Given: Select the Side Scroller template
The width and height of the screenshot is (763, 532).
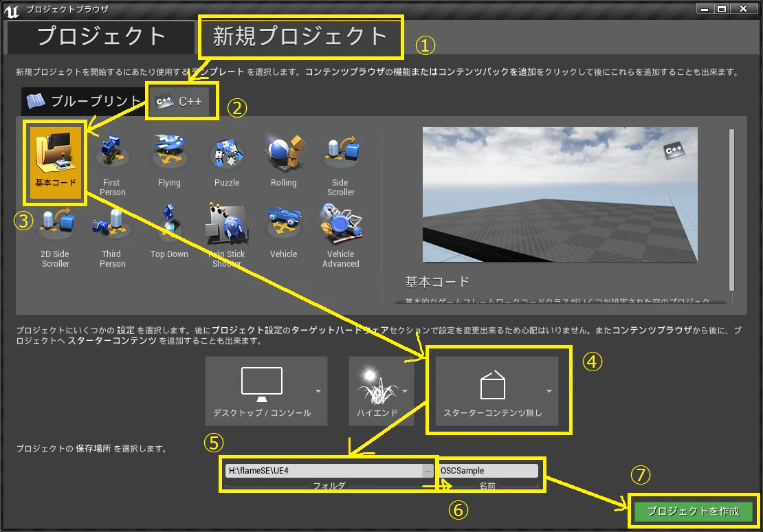Looking at the screenshot, I should click(341, 164).
